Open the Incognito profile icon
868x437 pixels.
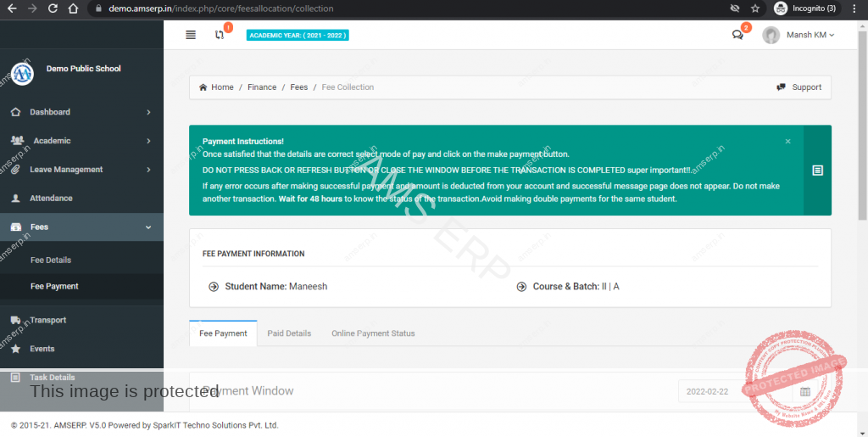click(x=781, y=8)
